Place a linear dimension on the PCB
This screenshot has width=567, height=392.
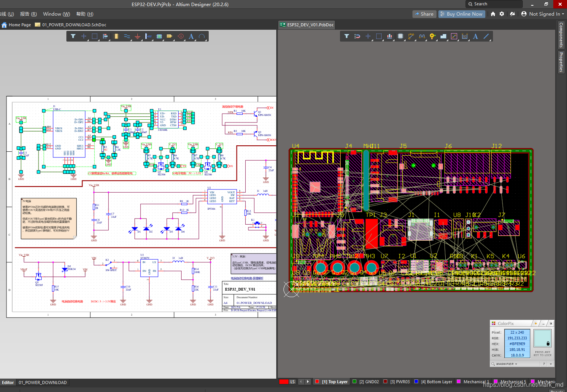coord(464,36)
